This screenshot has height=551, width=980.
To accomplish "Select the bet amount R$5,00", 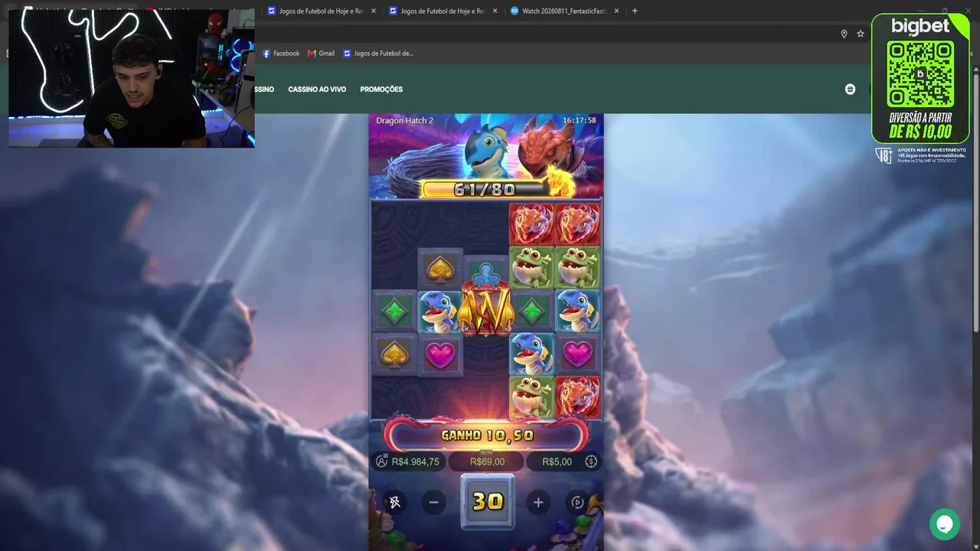I will (557, 461).
